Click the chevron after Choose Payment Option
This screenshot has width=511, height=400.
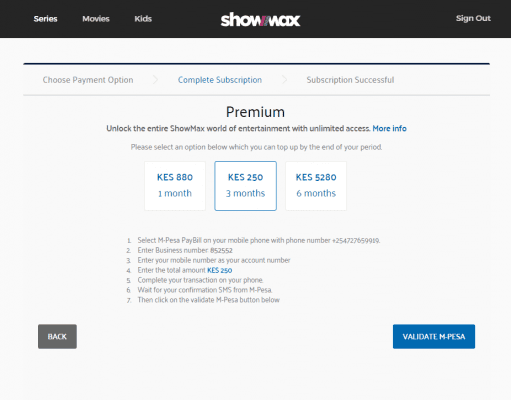155,80
